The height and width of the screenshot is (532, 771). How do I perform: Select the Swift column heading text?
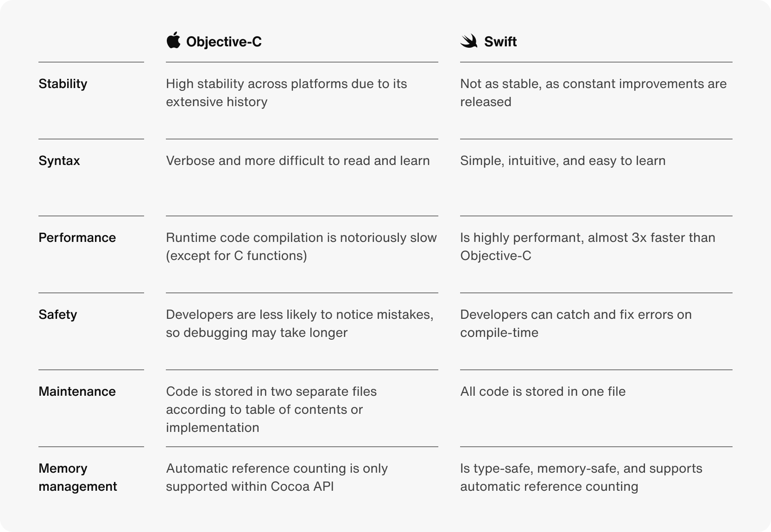(x=500, y=42)
